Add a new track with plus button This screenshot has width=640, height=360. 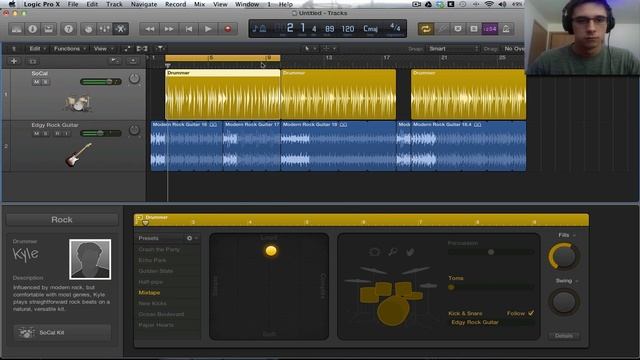13,61
